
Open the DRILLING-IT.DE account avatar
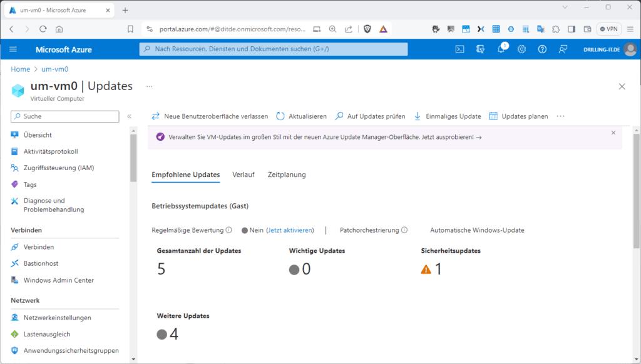coord(630,49)
